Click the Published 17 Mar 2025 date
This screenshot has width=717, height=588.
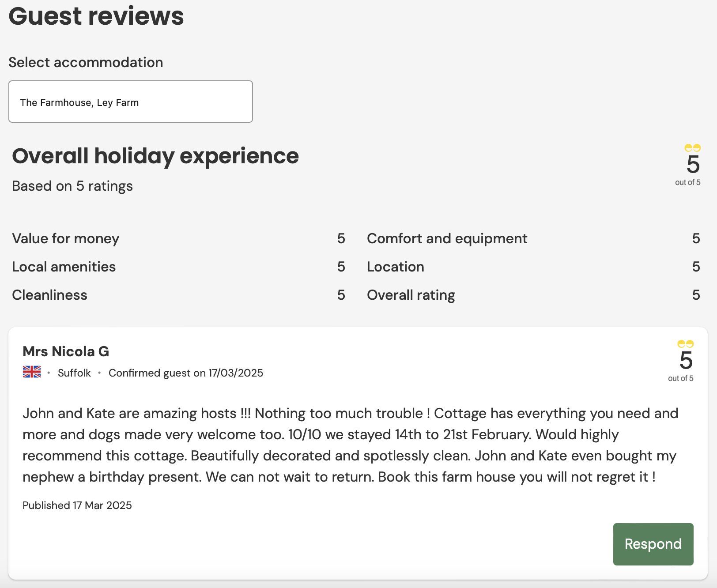(x=77, y=505)
